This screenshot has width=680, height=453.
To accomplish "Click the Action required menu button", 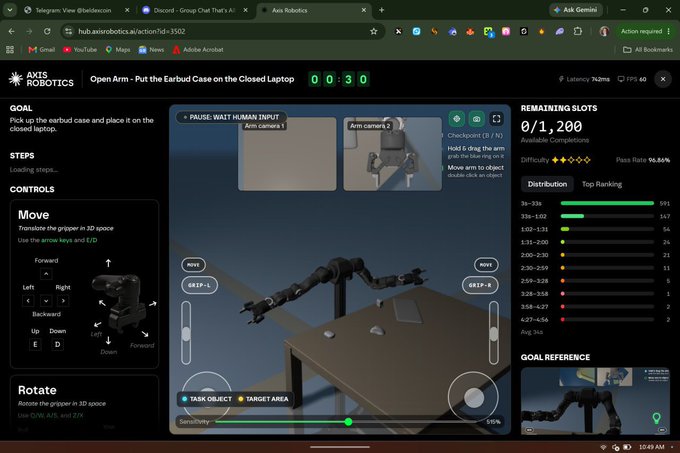I will 645,31.
